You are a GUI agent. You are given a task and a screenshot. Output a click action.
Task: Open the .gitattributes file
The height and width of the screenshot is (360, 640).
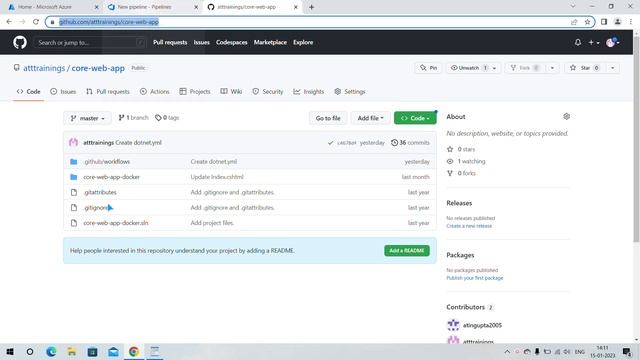click(x=100, y=192)
